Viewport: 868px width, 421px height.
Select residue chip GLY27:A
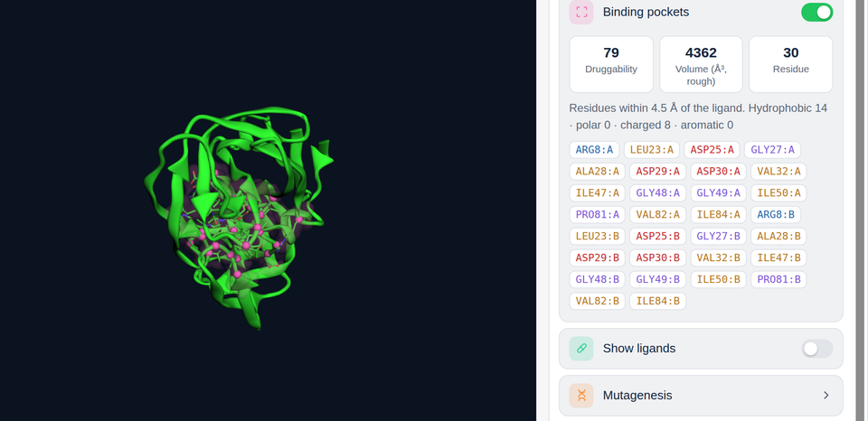772,150
